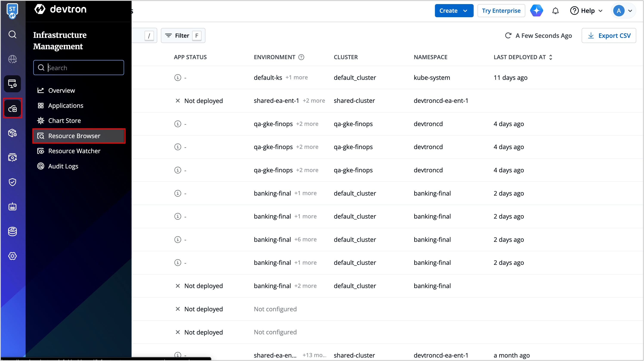Image resolution: width=644 pixels, height=361 pixels.
Task: Open the gear settings icon in rail
Action: (12, 256)
